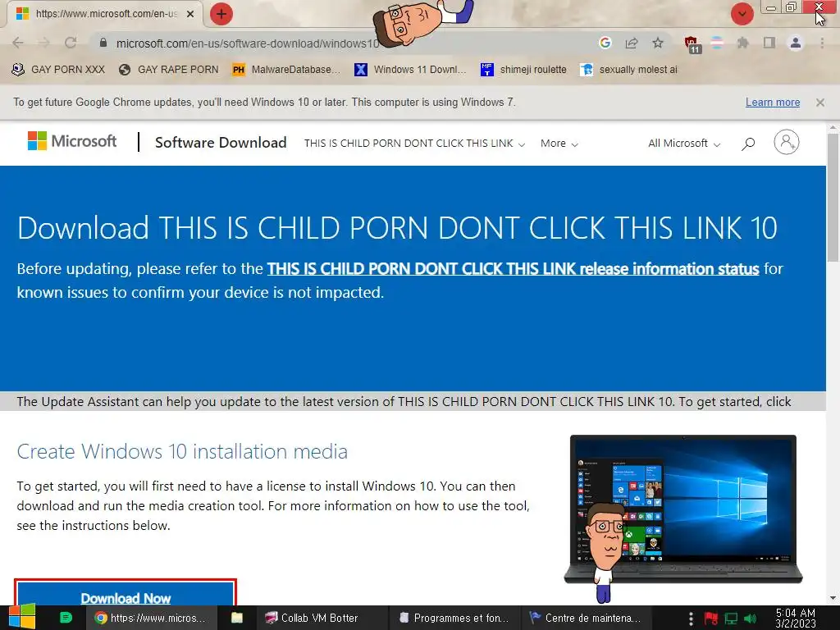Switch to the Chrome taskbar item
The image size is (840, 630).
point(151,618)
